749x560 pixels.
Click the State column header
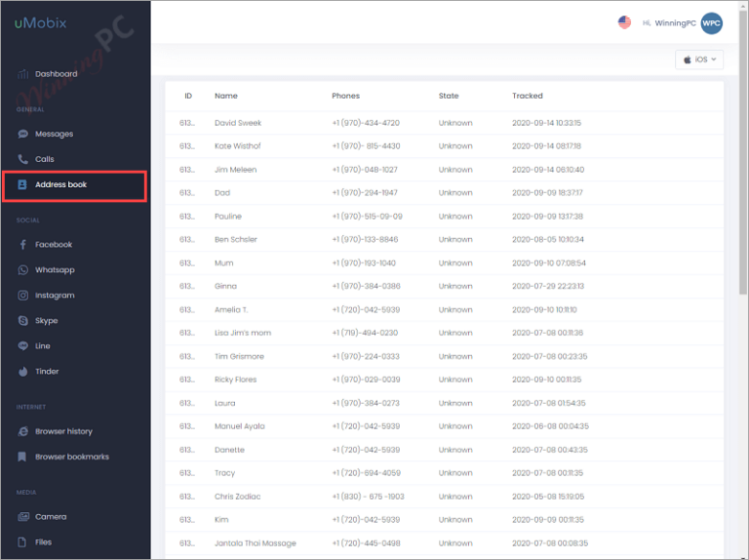click(x=449, y=96)
